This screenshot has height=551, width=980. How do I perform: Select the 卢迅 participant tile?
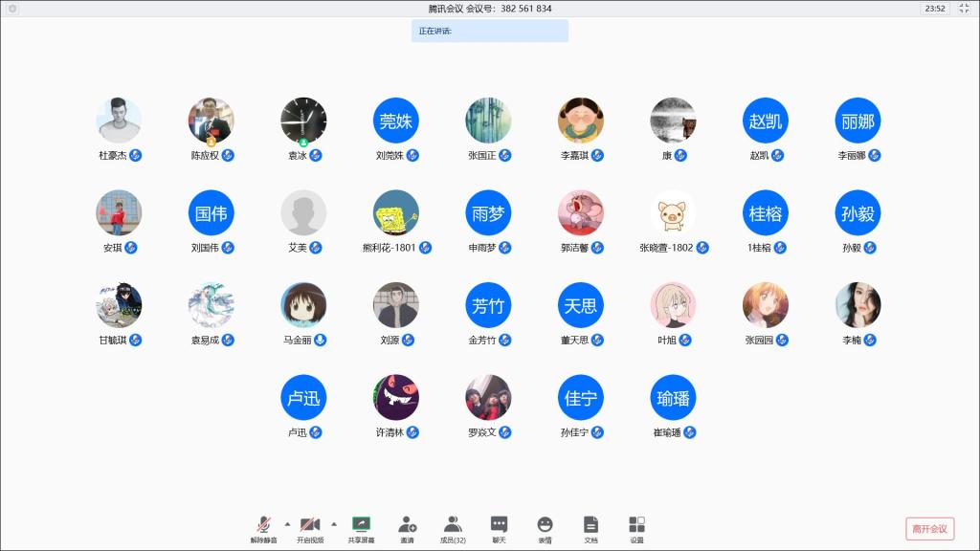(303, 398)
